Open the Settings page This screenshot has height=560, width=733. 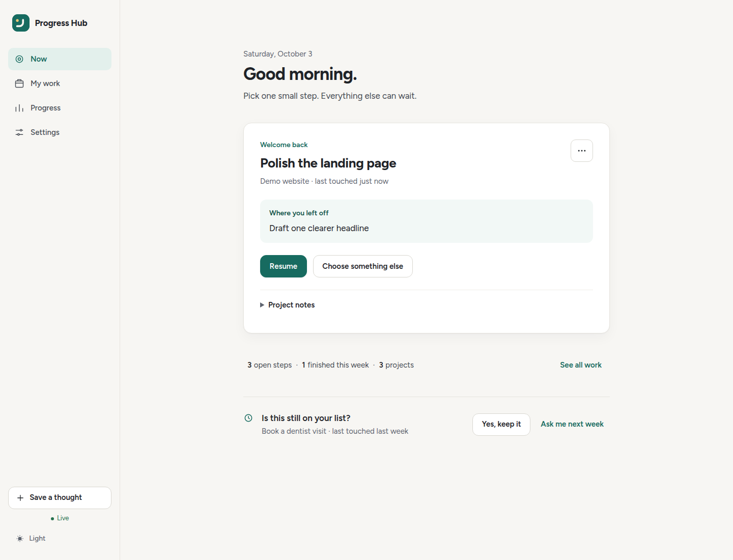click(60, 132)
